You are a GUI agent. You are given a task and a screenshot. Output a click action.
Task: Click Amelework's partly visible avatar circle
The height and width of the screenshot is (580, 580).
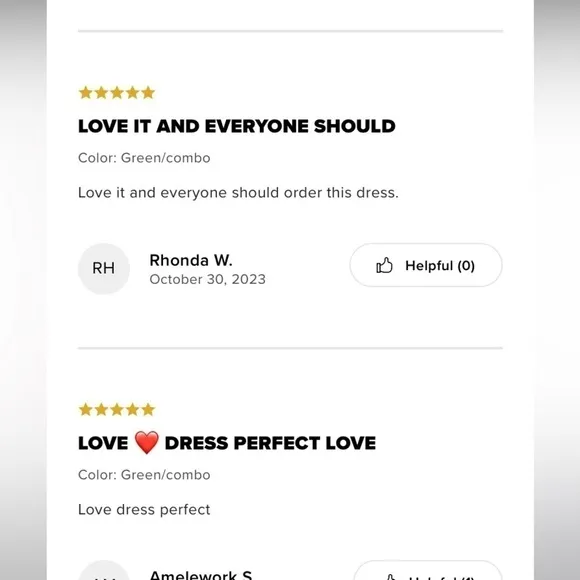coord(104,570)
